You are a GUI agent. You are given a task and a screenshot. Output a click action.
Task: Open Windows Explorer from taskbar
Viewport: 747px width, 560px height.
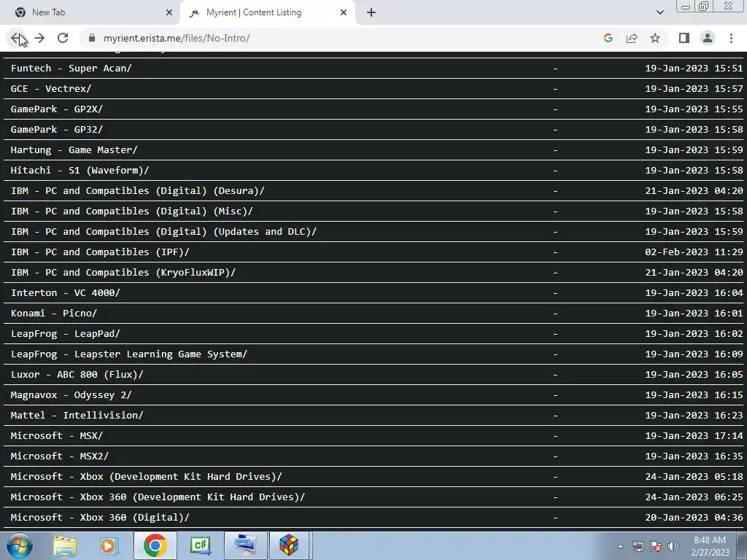[x=65, y=545]
